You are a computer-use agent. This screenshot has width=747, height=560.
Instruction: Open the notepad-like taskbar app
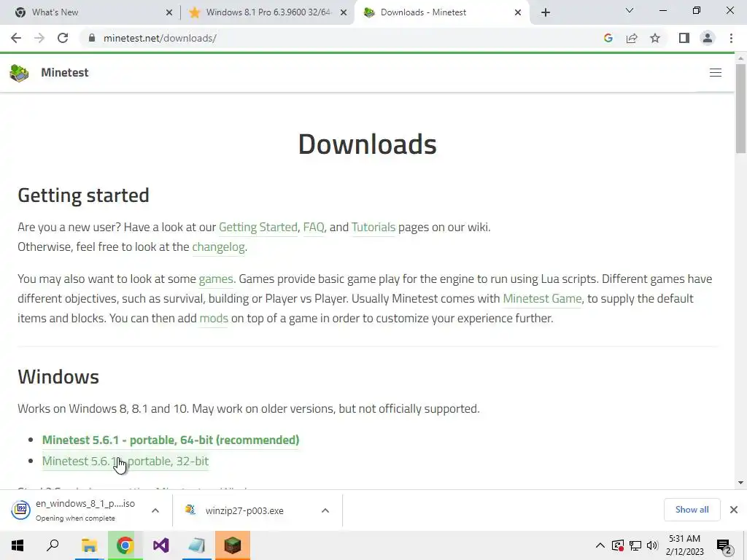(196, 545)
